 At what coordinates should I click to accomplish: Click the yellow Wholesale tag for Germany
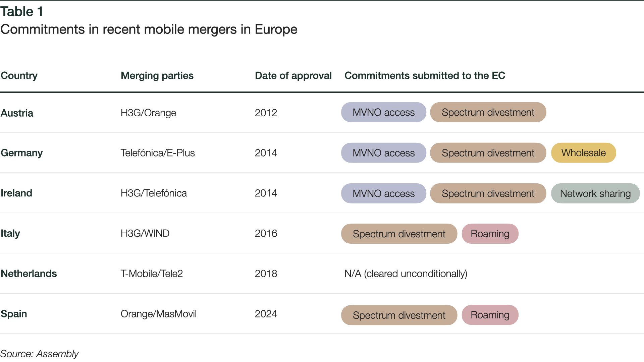click(583, 153)
